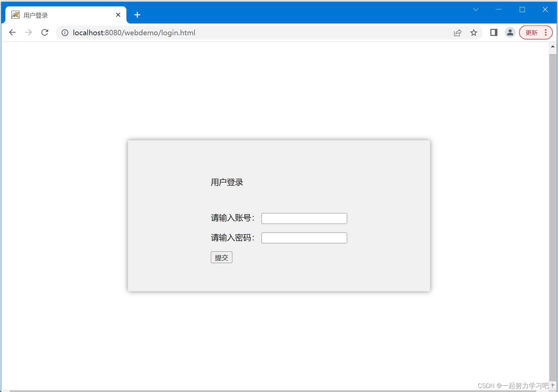Image resolution: width=558 pixels, height=392 pixels.
Task: Click the password input field
Action: (x=304, y=238)
